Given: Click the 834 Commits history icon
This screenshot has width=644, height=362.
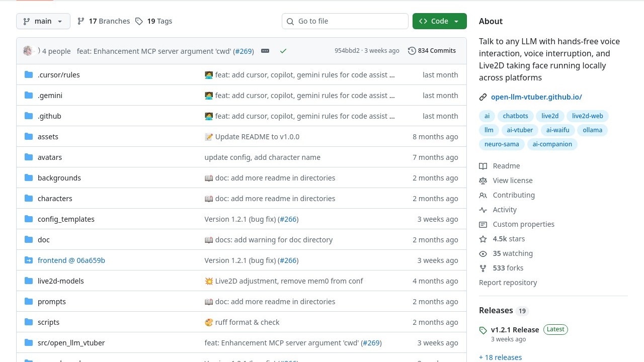Looking at the screenshot, I should coord(412,51).
